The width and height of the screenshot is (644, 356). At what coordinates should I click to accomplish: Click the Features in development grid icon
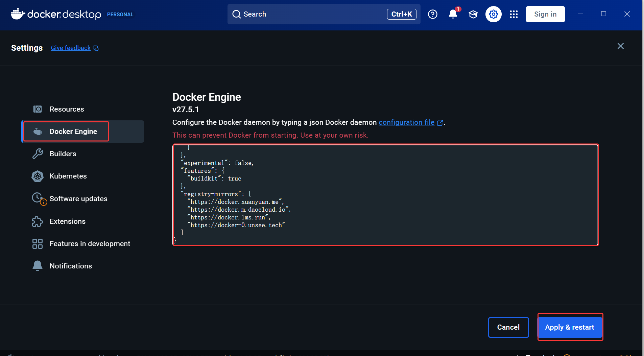[38, 244]
